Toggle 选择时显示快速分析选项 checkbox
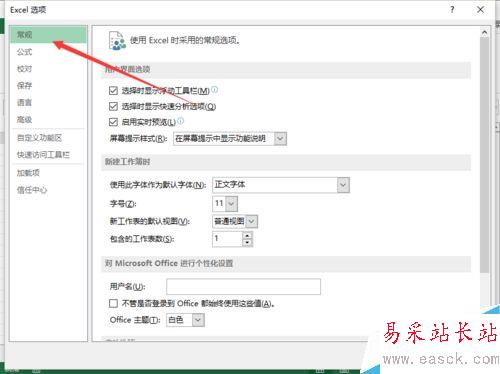The image size is (500, 374). pos(113,106)
